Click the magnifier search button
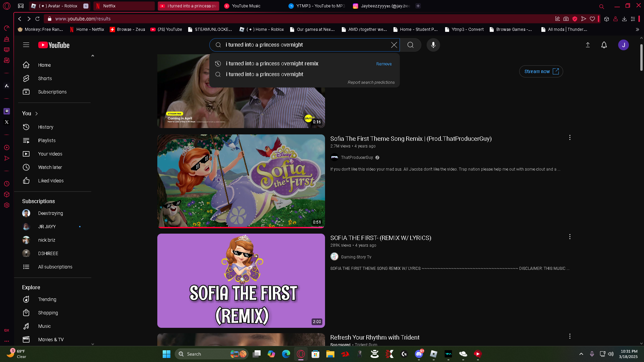Image resolution: width=644 pixels, height=362 pixels. 411,45
